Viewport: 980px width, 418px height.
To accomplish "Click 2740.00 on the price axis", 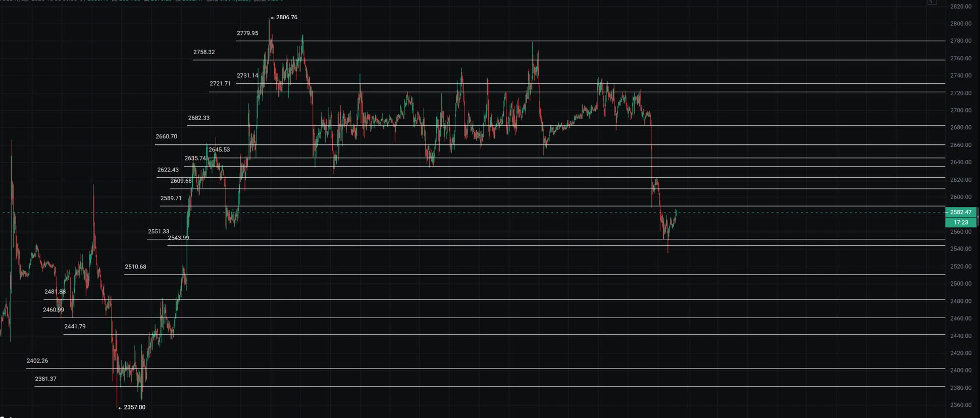I will coord(960,76).
